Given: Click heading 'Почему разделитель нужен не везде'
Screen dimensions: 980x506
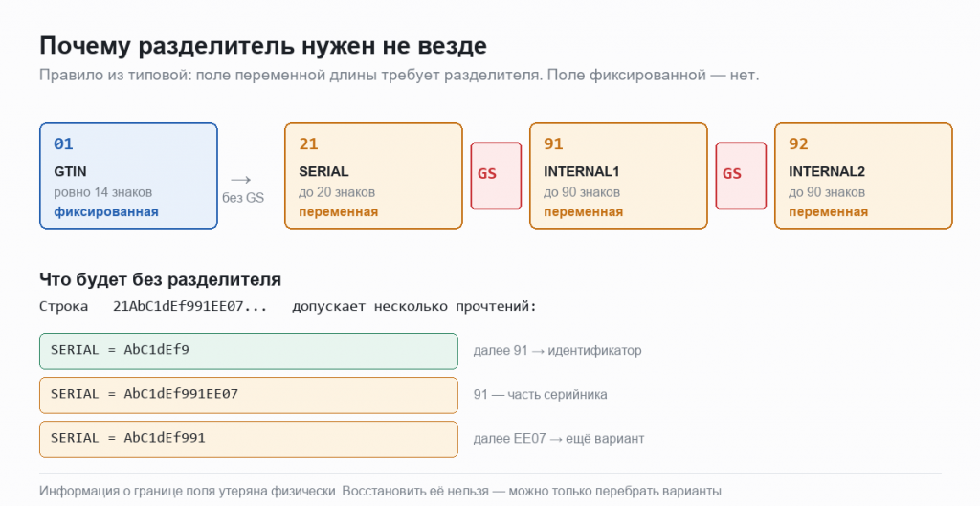Looking at the screenshot, I should [x=263, y=46].
